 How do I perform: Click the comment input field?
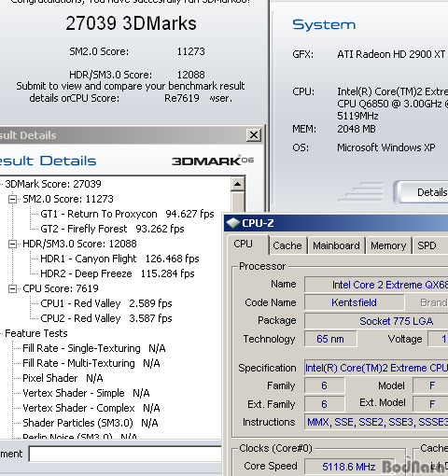[x=125, y=454]
